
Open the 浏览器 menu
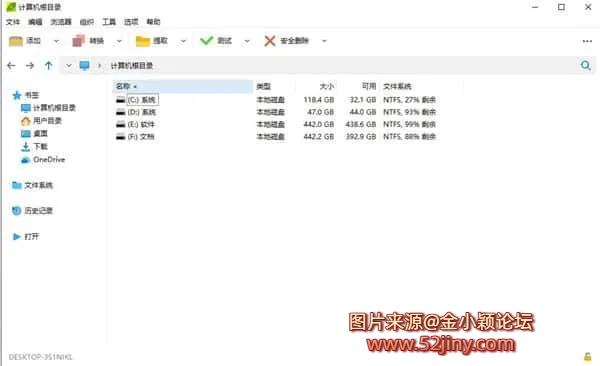click(61, 22)
